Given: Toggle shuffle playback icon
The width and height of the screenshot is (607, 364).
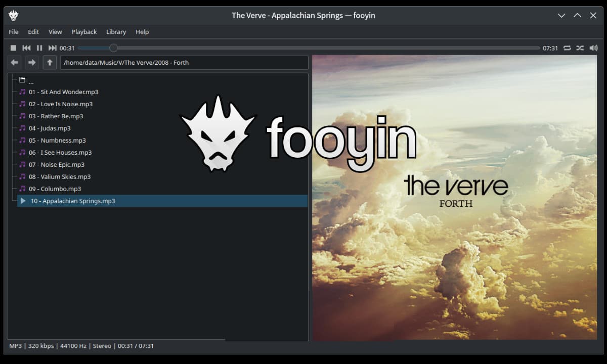Looking at the screenshot, I should (580, 48).
